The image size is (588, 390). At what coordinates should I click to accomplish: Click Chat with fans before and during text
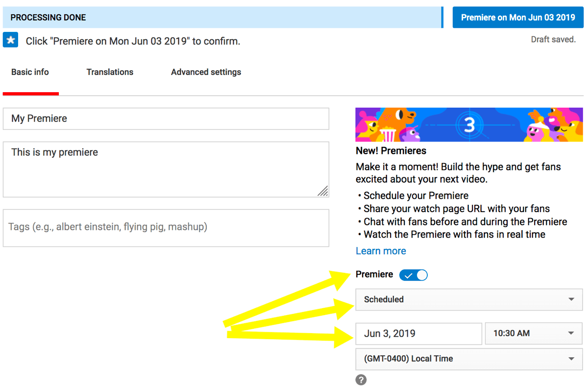465,222
